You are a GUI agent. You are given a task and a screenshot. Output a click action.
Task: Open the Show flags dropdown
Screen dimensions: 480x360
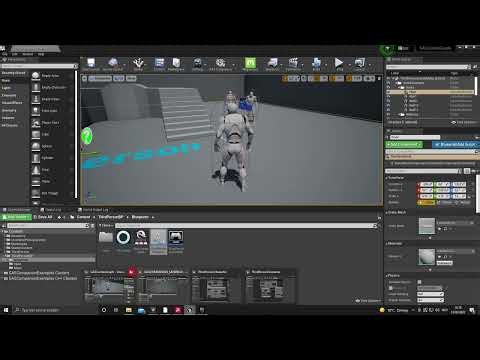click(x=131, y=79)
